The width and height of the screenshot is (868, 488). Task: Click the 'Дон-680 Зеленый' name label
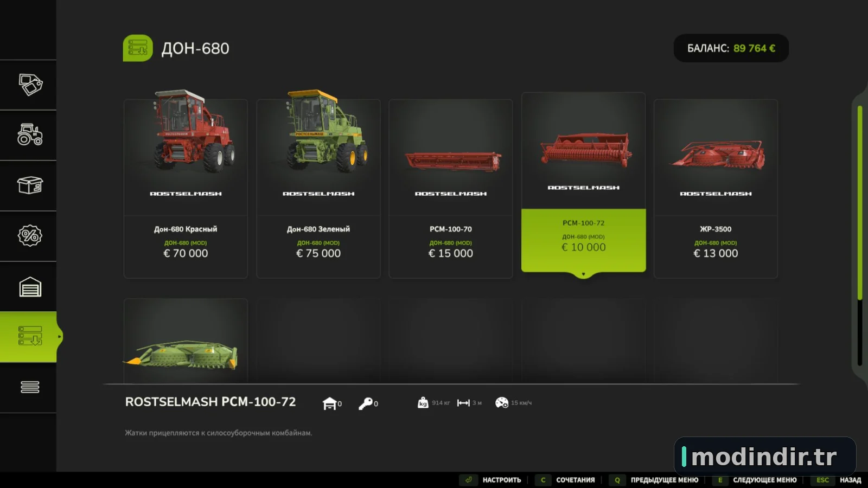tap(318, 229)
